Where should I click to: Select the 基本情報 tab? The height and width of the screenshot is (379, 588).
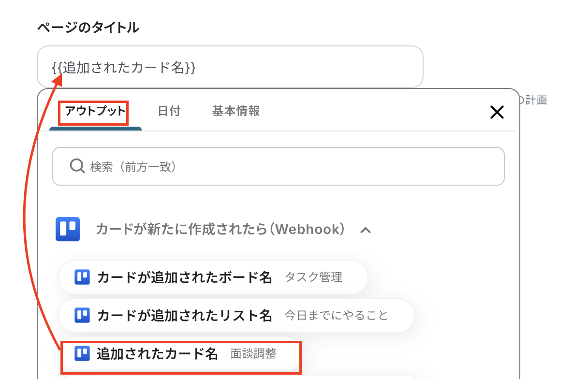coord(236,111)
